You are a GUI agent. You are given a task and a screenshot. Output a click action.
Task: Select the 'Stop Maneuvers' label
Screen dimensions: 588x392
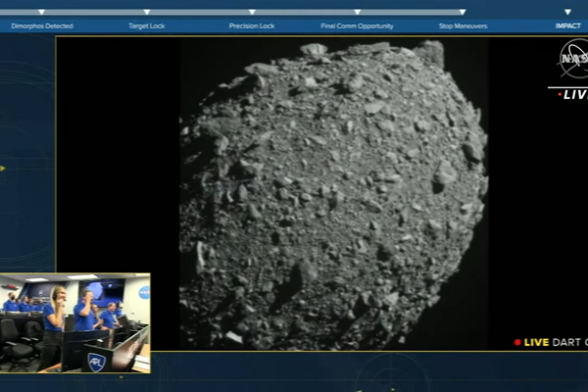coord(464,25)
